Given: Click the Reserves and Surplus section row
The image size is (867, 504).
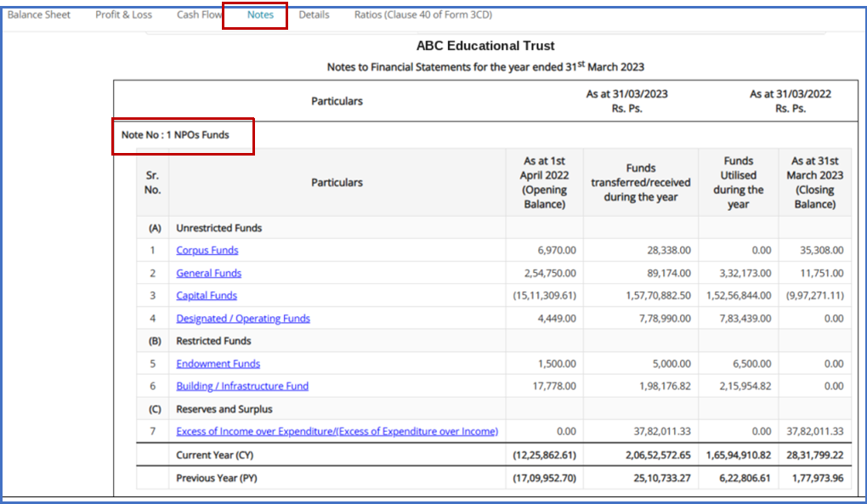Looking at the screenshot, I should (494, 409).
